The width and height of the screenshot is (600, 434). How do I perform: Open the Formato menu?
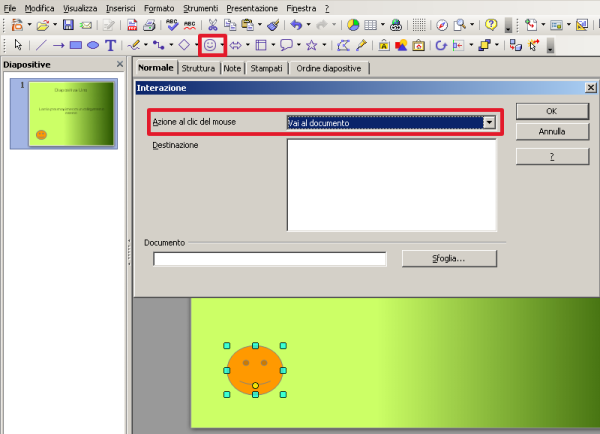coord(158,7)
